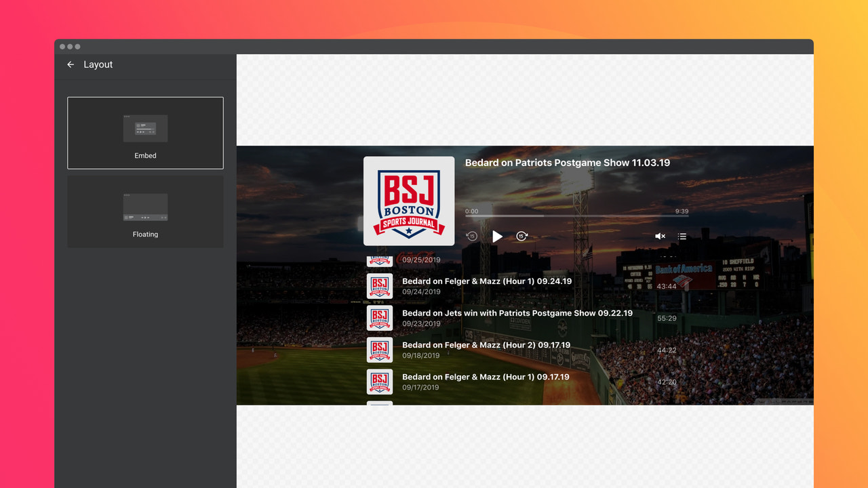868x488 pixels.
Task: Select 'Bedard on Felger & Mazz (Hour 2) 09.17.19'
Action: point(486,344)
